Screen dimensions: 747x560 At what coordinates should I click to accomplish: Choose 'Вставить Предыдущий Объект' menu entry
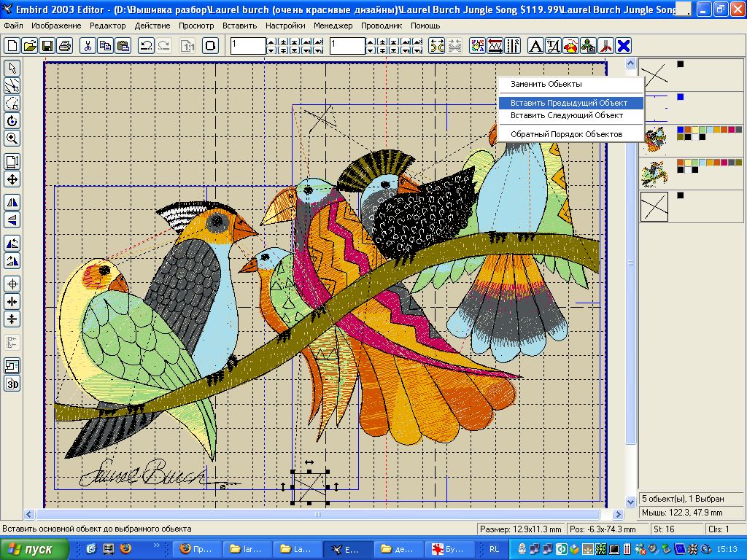[x=569, y=103]
